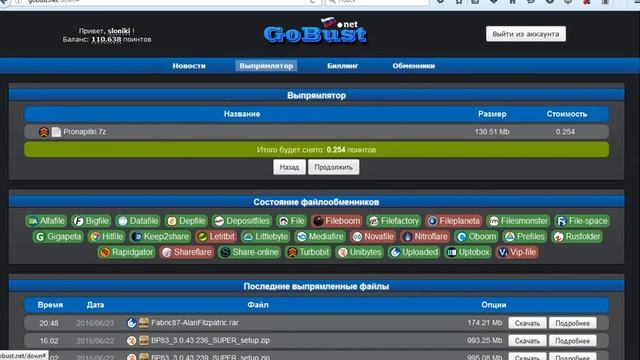Click the Время column header

(50, 305)
